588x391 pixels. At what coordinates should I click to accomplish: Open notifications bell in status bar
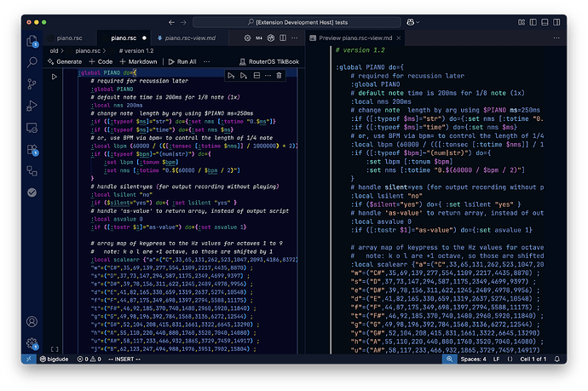556,359
